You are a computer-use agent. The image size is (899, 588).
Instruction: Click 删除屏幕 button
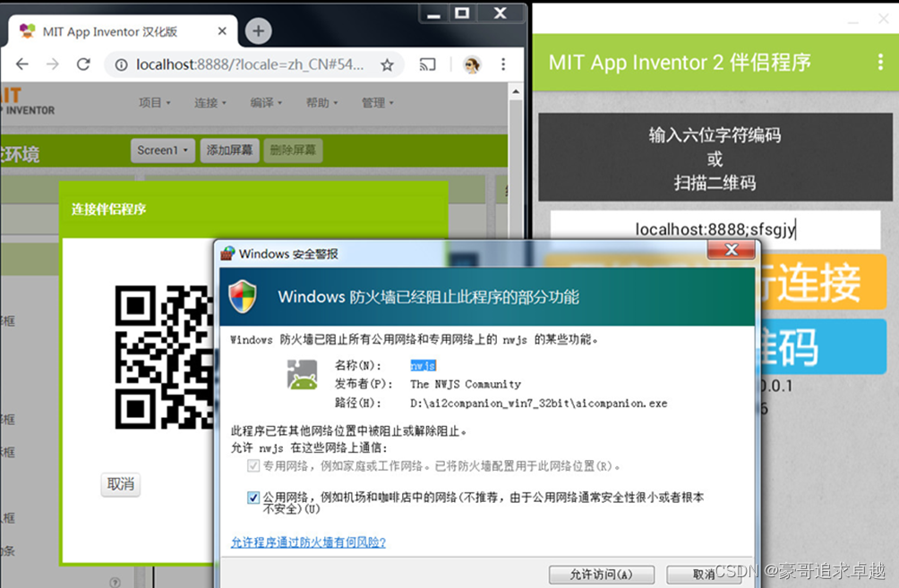293,150
